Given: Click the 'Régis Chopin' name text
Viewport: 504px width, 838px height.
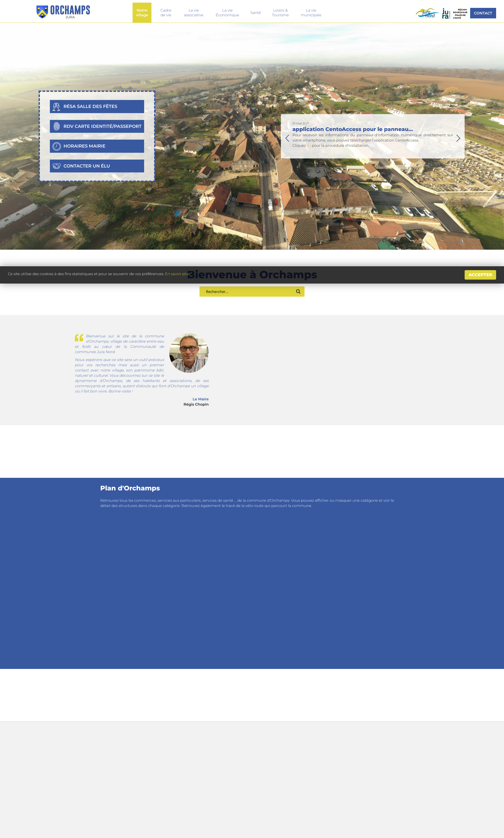Looking at the screenshot, I should click(x=196, y=404).
